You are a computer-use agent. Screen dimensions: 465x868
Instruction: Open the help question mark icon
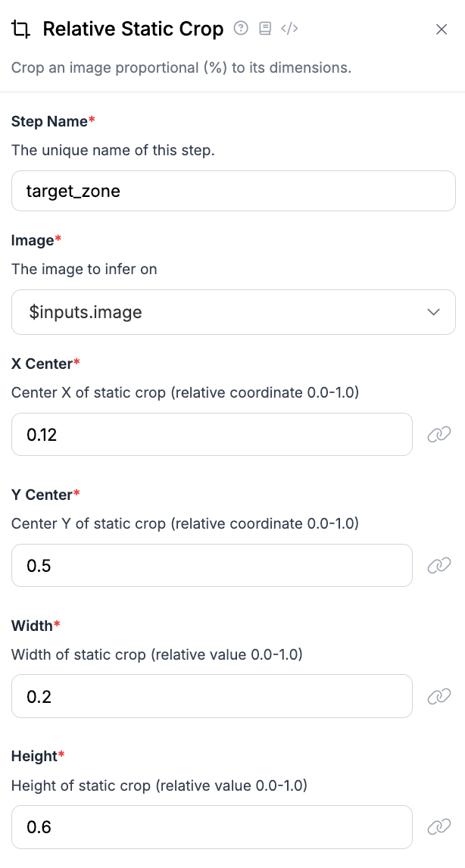241,29
